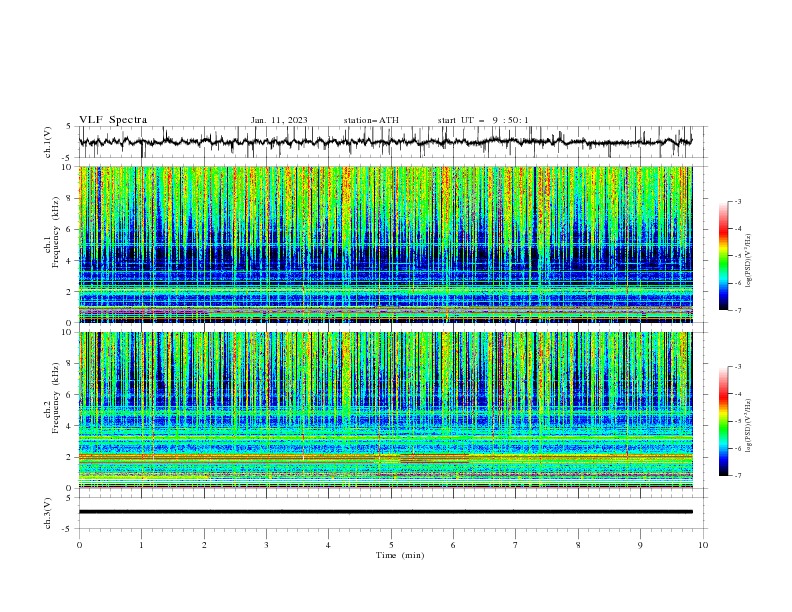
Task: Click the "station=ATH" header label
Action: coord(371,120)
